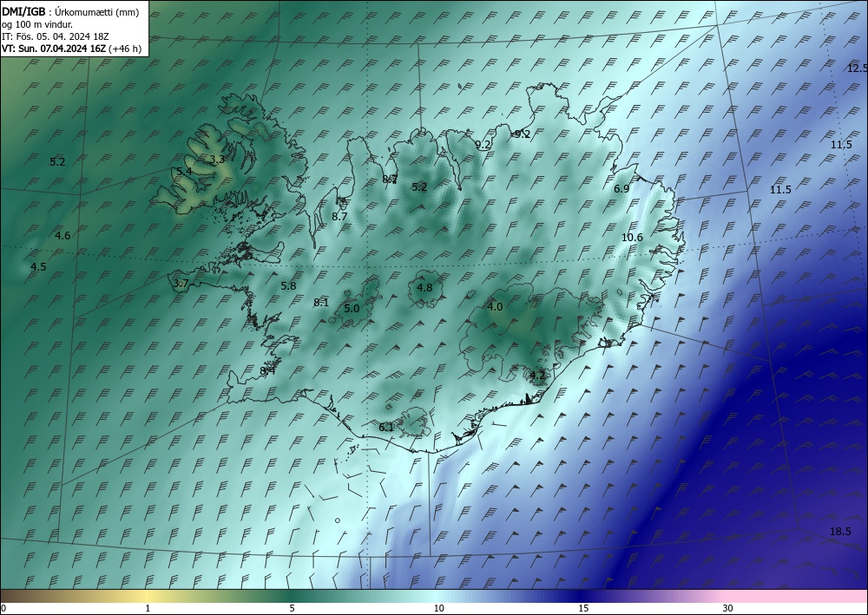The width and height of the screenshot is (868, 615).
Task: Click the 4.8 value inside Hofsjökull outline
Action: click(x=424, y=288)
